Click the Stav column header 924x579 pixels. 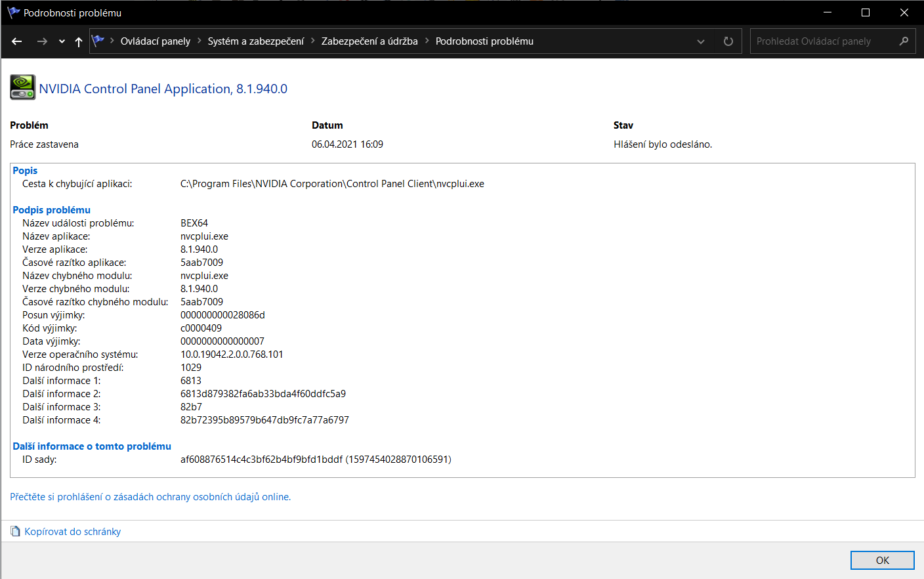623,125
